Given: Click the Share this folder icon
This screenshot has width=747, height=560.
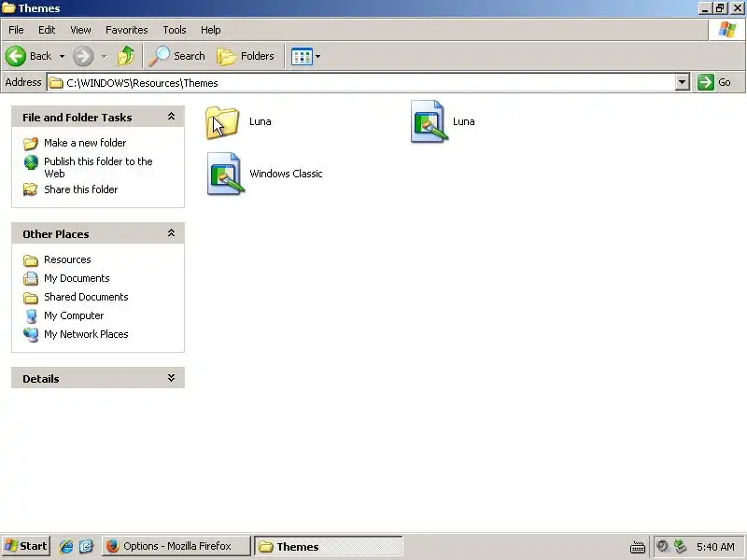Looking at the screenshot, I should click(x=31, y=189).
